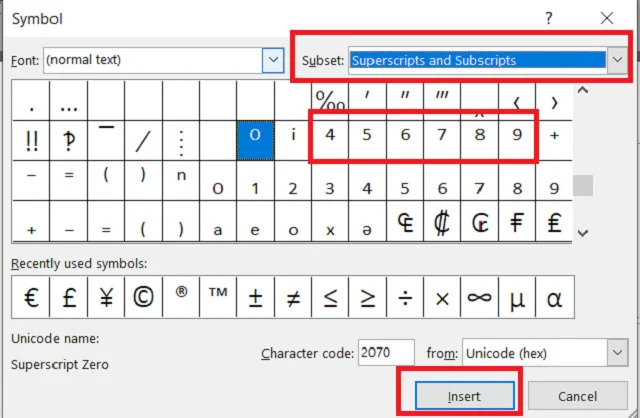Screen dimensions: 640x418
Task: Pick the trademark ™ recently used symbol
Action: (218, 297)
